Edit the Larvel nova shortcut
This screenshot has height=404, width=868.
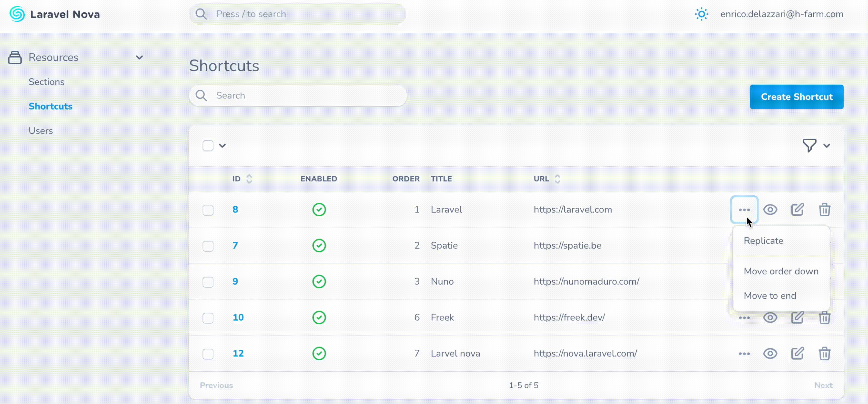[797, 354]
